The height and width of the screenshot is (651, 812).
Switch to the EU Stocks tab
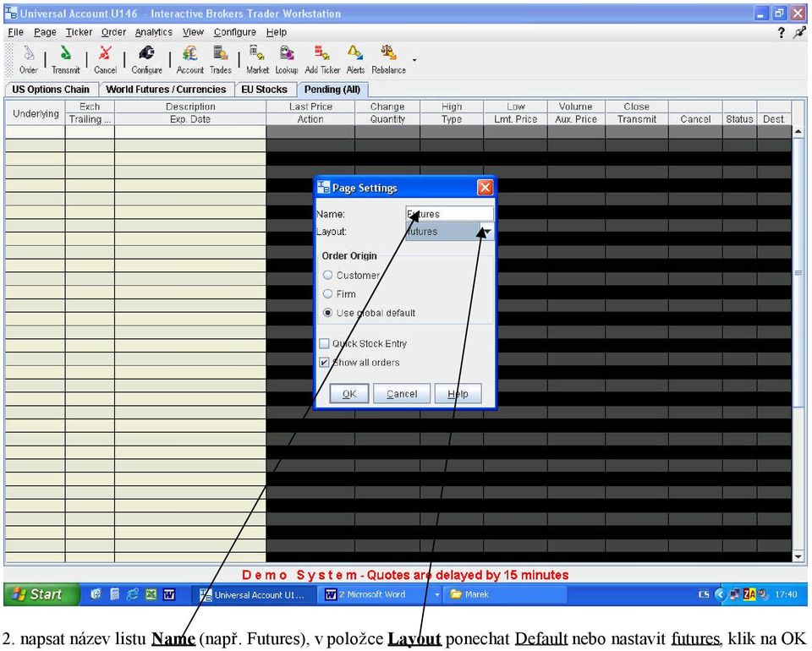click(x=264, y=90)
